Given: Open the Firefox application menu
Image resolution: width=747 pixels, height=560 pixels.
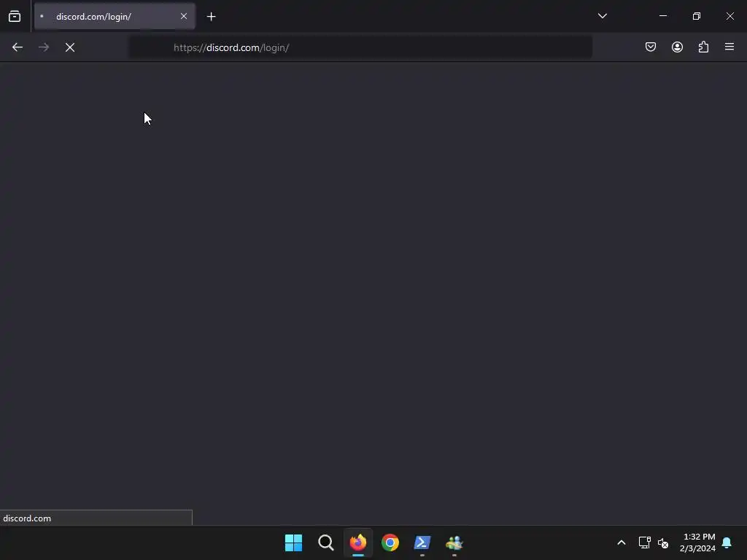Looking at the screenshot, I should tap(729, 47).
